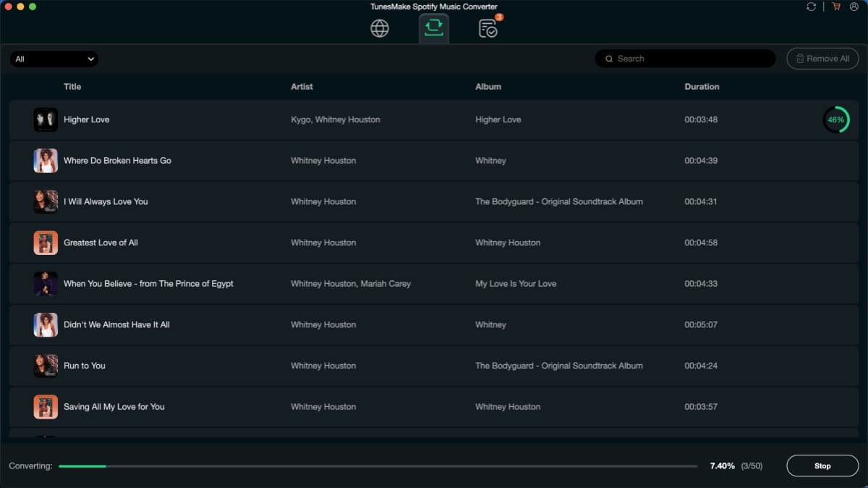This screenshot has height=488, width=868.
Task: Click the Album column header
Action: pos(488,87)
